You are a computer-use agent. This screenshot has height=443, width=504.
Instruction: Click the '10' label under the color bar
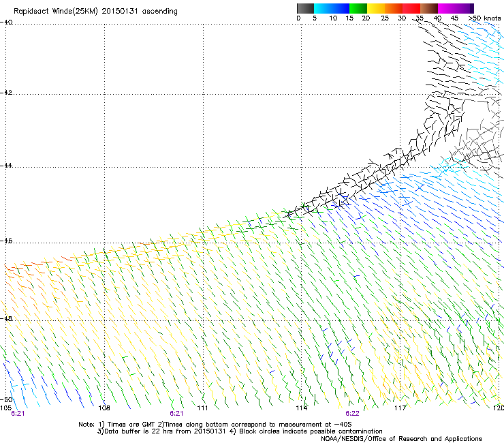pos(333,18)
